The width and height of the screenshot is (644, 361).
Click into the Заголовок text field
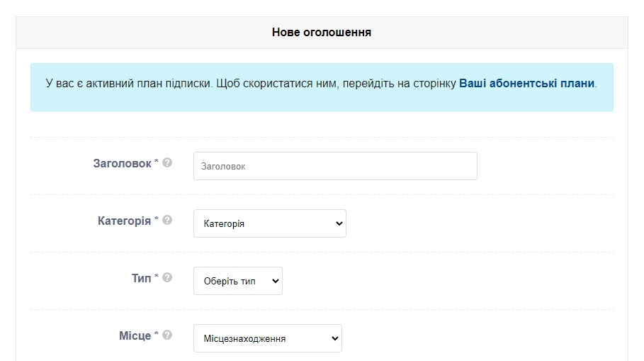(335, 166)
